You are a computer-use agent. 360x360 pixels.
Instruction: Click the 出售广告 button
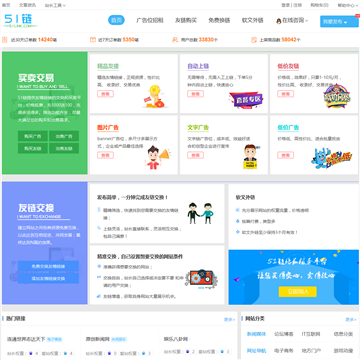(x=64, y=136)
